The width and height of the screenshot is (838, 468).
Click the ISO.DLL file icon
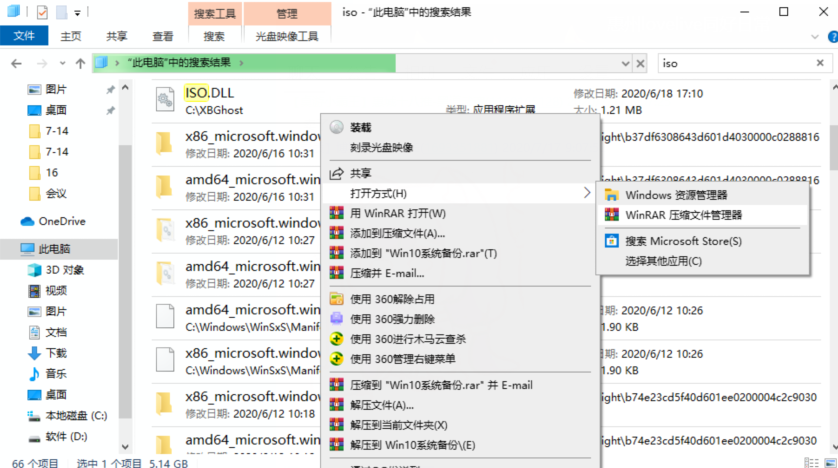point(165,100)
